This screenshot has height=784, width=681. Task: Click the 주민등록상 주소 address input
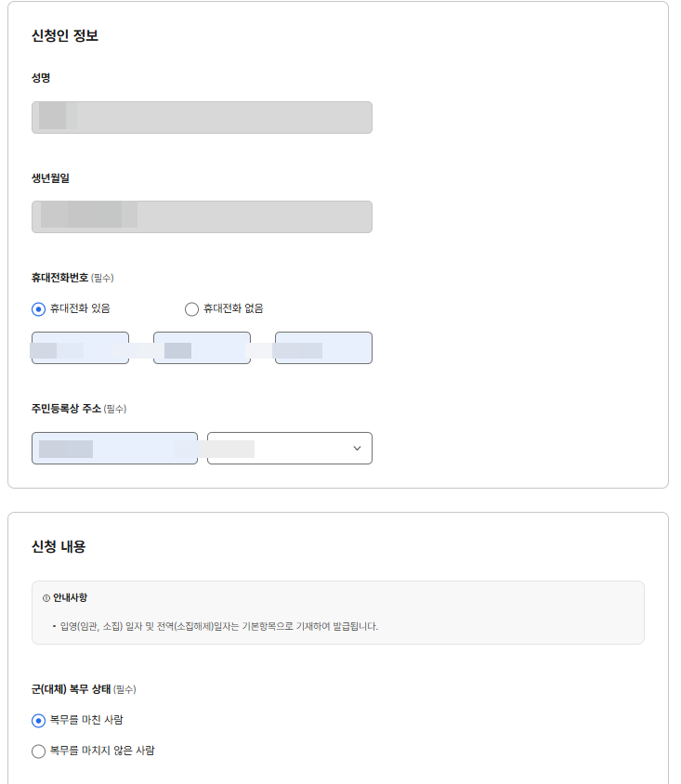pos(115,448)
